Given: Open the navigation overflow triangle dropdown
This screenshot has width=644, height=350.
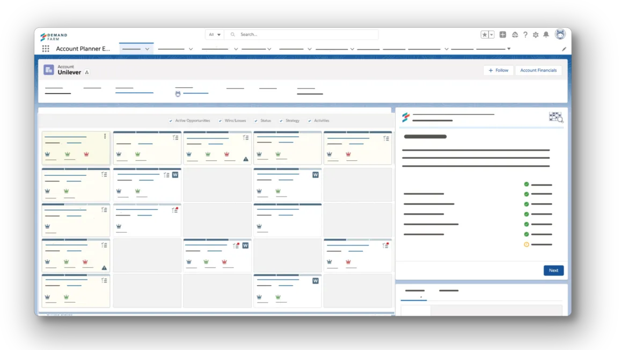Looking at the screenshot, I should (x=509, y=48).
